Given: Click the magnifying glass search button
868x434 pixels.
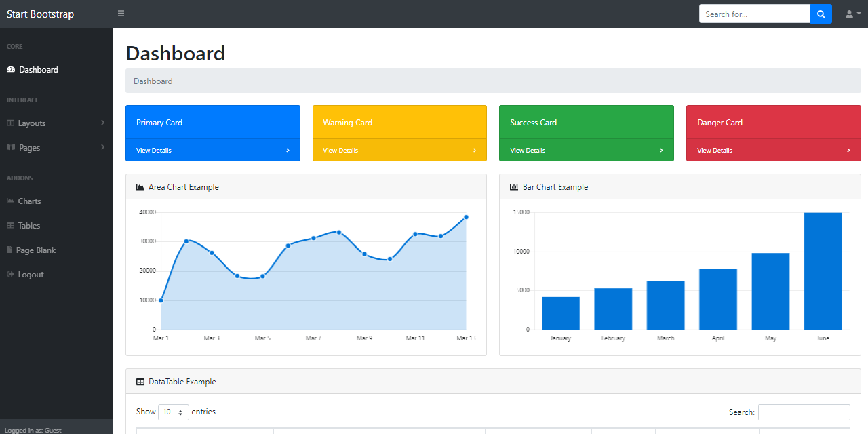Looking at the screenshot, I should (x=821, y=14).
